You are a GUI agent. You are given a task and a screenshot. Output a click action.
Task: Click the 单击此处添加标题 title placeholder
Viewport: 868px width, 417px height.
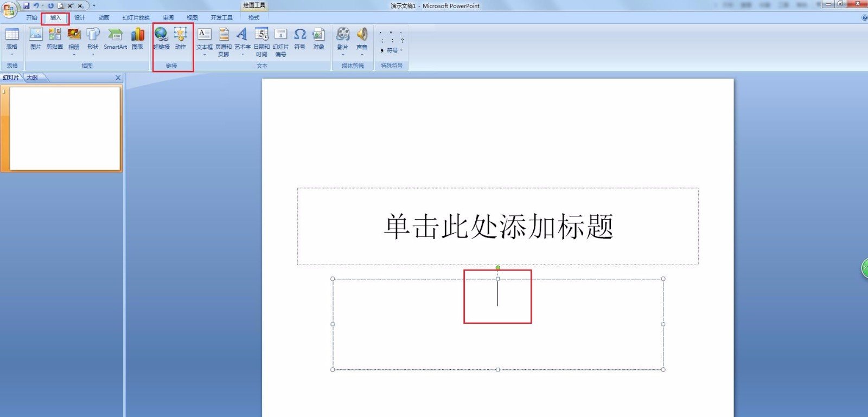pos(498,226)
